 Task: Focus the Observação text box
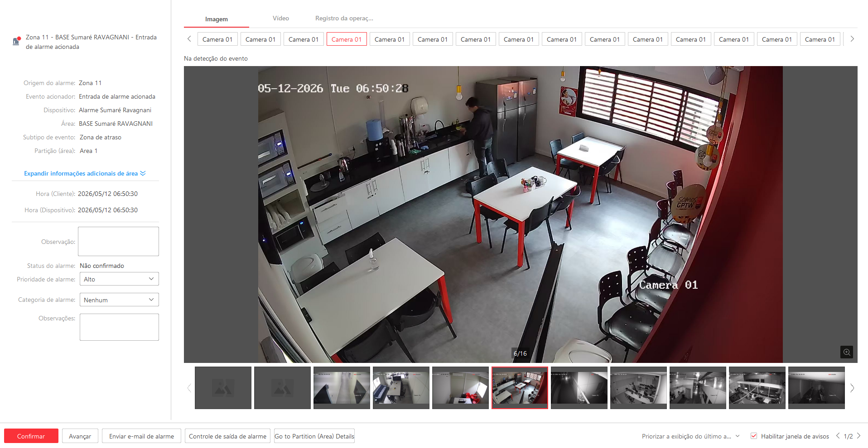tap(118, 241)
